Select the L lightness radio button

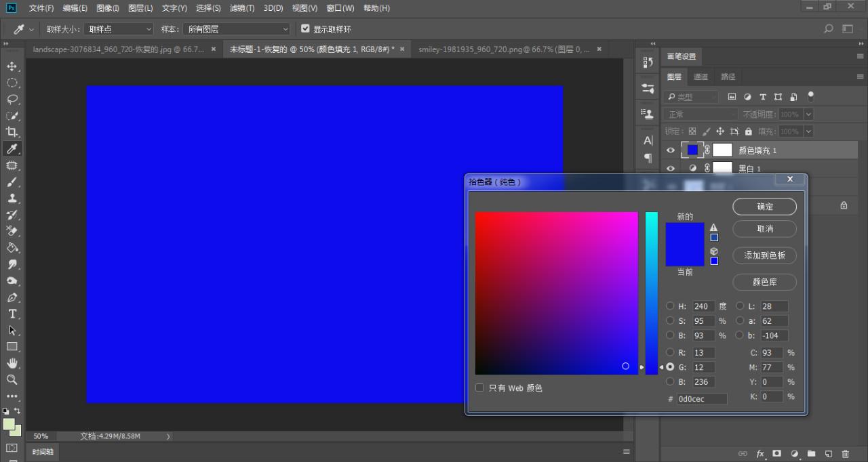tap(741, 306)
